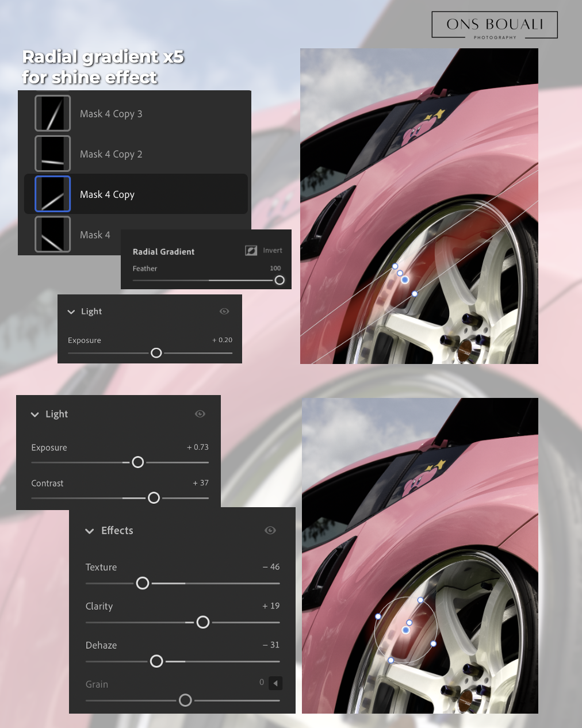Click the Clarity slider handle
The width and height of the screenshot is (582, 728).
pyautogui.click(x=203, y=622)
